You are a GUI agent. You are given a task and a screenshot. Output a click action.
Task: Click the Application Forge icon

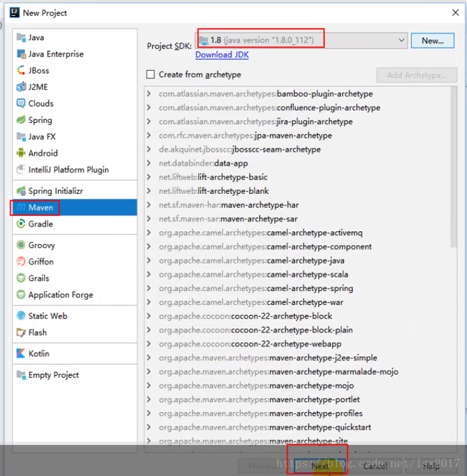[x=21, y=295]
